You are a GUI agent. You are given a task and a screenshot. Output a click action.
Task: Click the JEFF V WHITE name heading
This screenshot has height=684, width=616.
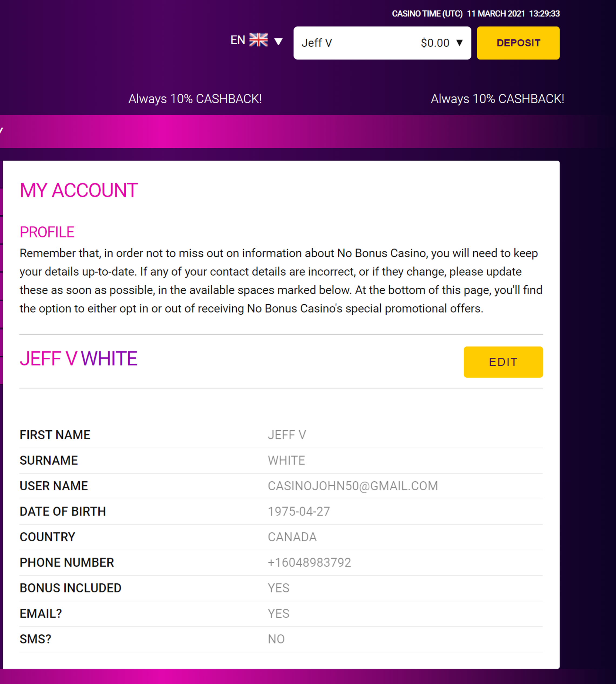[x=79, y=359]
